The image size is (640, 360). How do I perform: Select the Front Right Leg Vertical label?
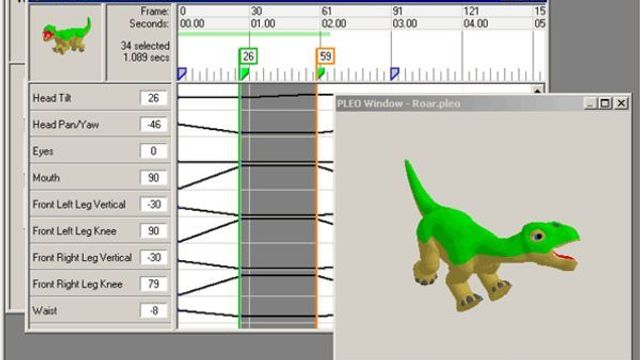point(82,258)
